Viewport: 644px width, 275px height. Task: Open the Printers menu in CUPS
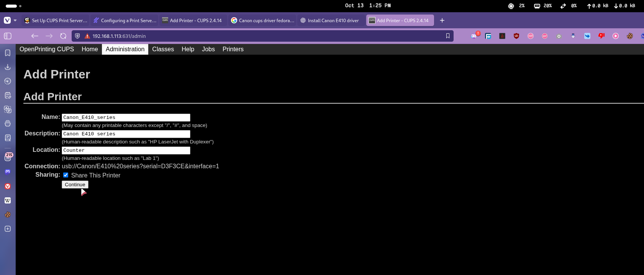click(233, 49)
